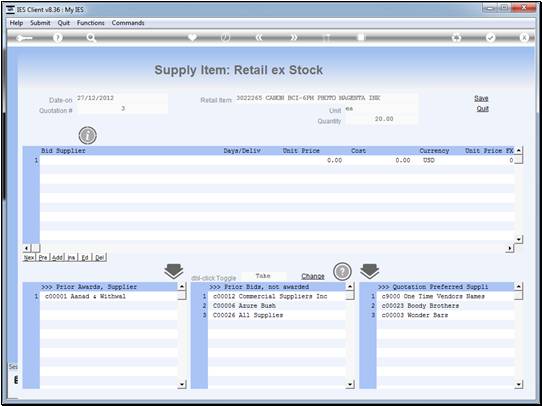542x406 pixels.
Task: Click the round info icon above Bid Supplier
Action: click(87, 135)
